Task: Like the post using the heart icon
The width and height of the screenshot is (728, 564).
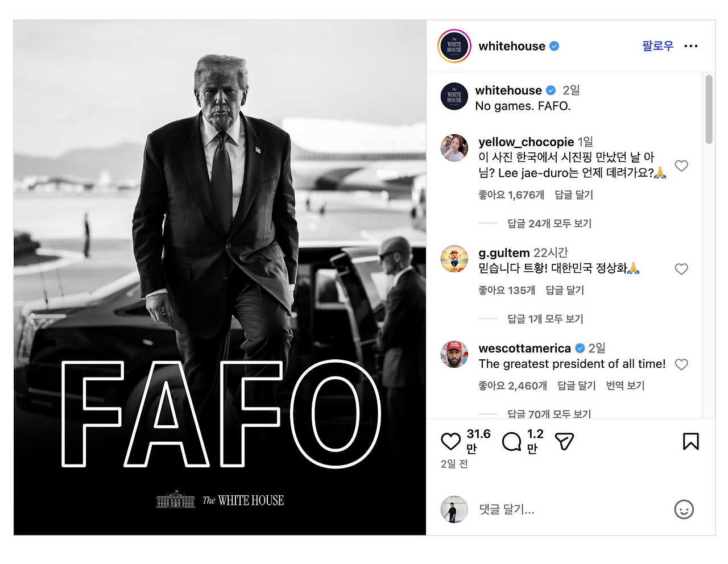Action: pyautogui.click(x=450, y=441)
